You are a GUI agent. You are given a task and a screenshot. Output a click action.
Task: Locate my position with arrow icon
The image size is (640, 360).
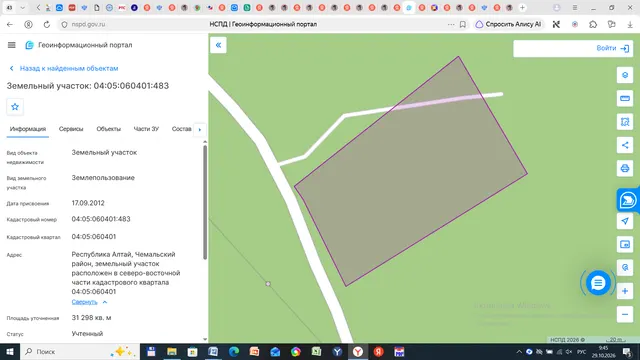tap(625, 221)
